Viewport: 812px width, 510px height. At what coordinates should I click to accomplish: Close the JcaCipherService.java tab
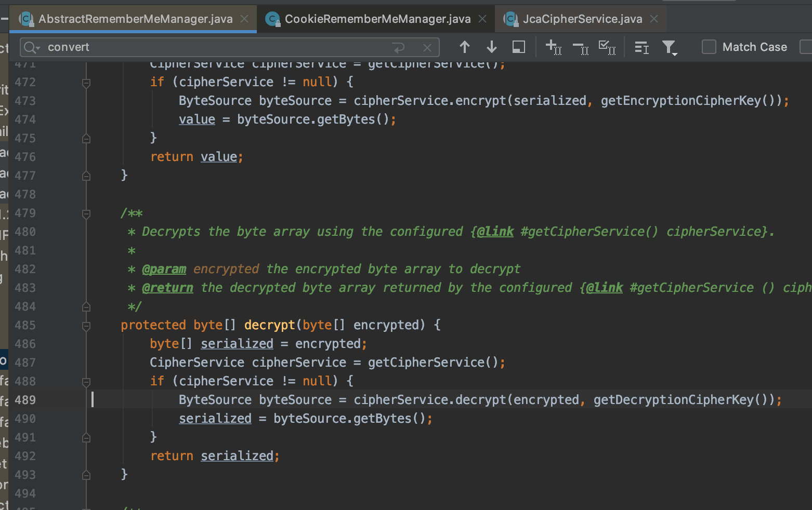click(654, 19)
